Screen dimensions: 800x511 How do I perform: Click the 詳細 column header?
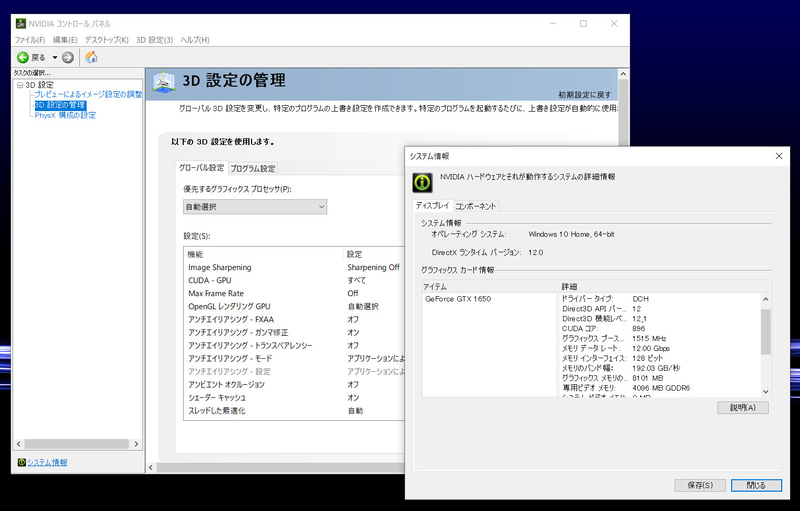pyautogui.click(x=664, y=286)
